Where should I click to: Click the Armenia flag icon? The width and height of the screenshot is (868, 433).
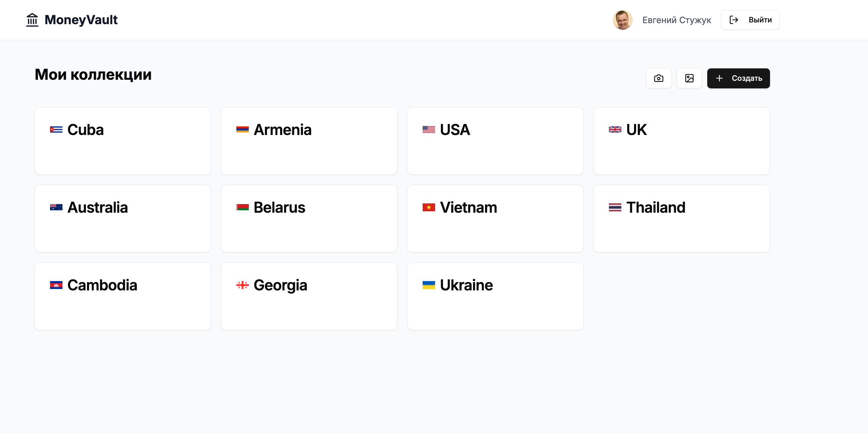click(242, 130)
